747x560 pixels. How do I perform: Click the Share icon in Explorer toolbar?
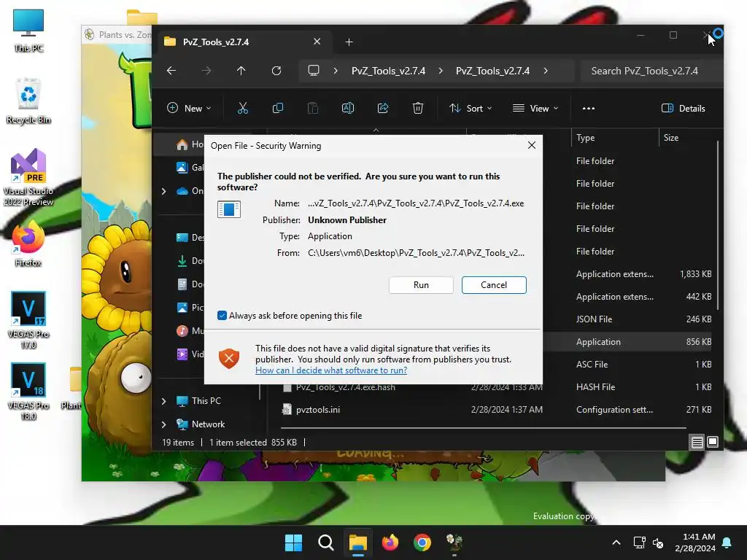[382, 108]
